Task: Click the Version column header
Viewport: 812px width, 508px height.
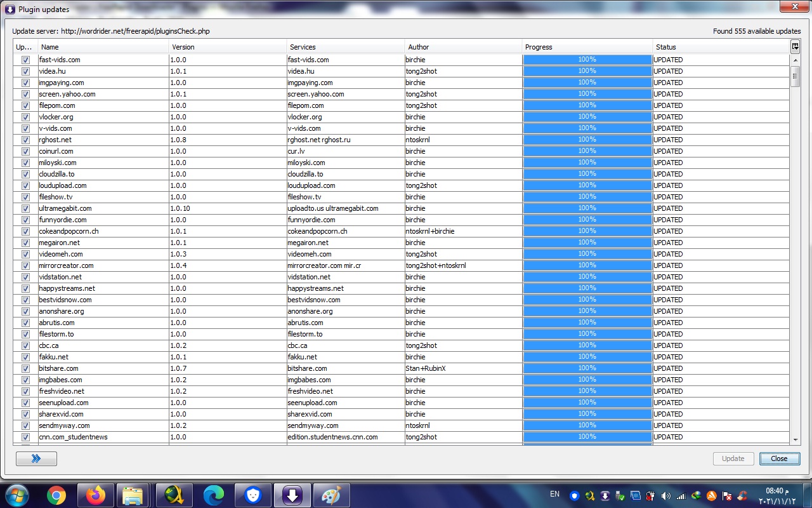Action: tap(227, 47)
